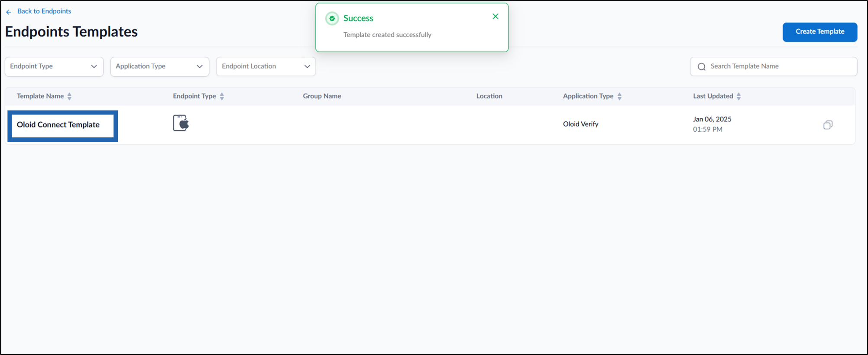Open the Application Type filter dropdown
The image size is (868, 355).
click(160, 66)
